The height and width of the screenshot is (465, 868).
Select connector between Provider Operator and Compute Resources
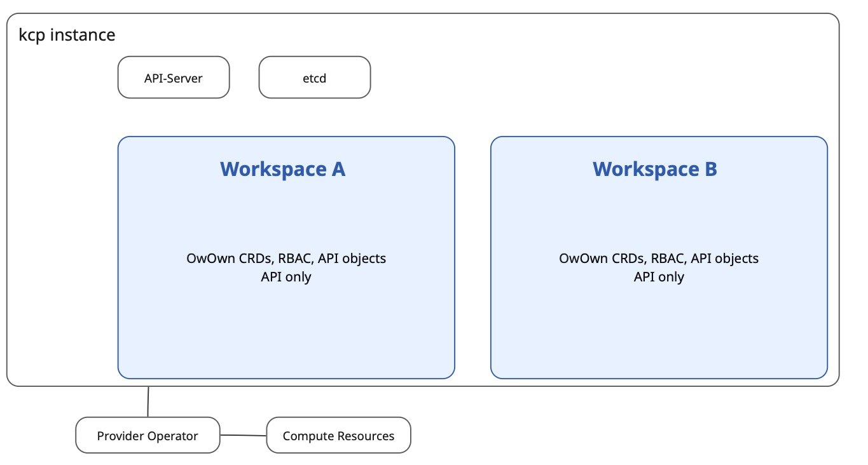(243, 435)
